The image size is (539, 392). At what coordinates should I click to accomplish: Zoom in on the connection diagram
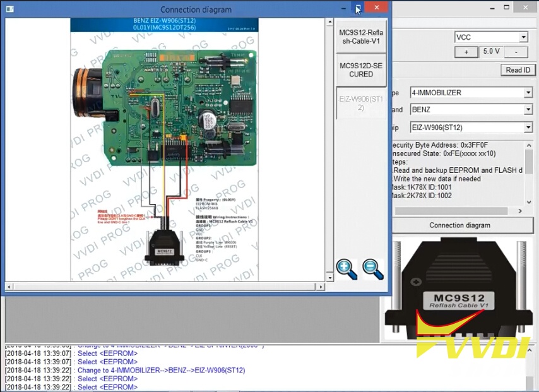click(346, 270)
